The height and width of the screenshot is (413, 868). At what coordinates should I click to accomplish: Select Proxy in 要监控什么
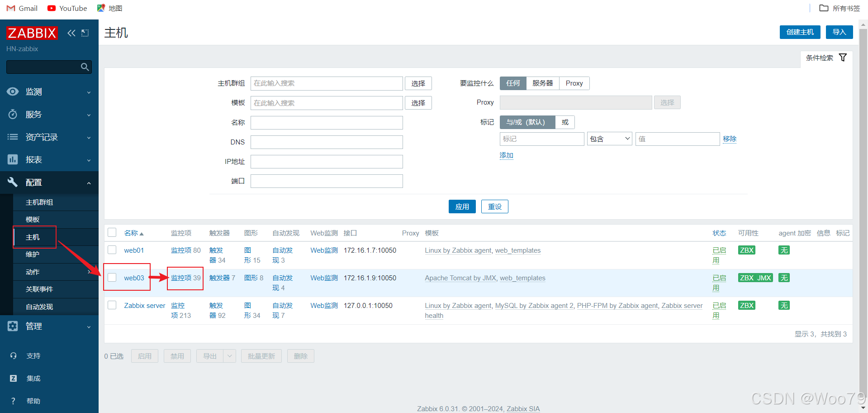tap(574, 83)
